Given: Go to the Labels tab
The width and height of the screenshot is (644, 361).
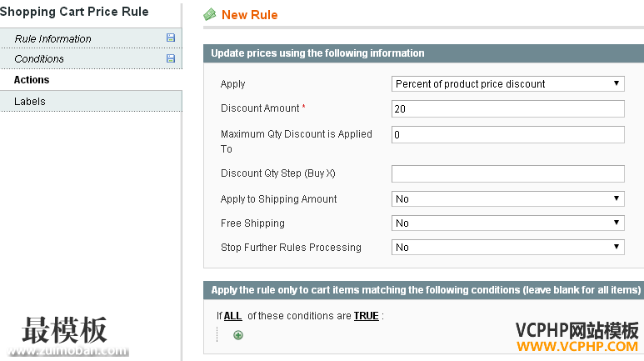Looking at the screenshot, I should point(30,102).
